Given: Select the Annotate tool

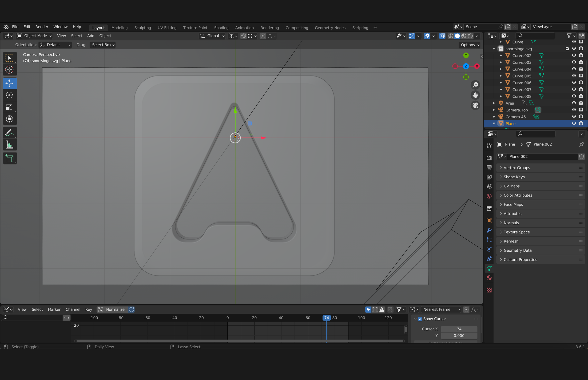Looking at the screenshot, I should 9,133.
